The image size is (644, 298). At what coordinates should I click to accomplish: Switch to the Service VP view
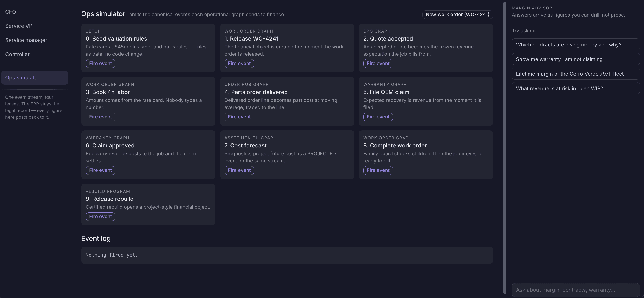(x=19, y=26)
